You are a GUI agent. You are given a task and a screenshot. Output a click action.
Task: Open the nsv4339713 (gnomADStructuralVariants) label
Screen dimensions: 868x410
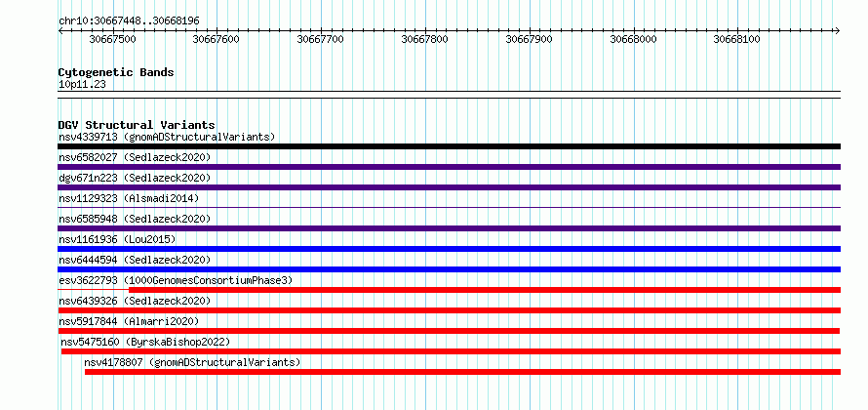tap(167, 137)
